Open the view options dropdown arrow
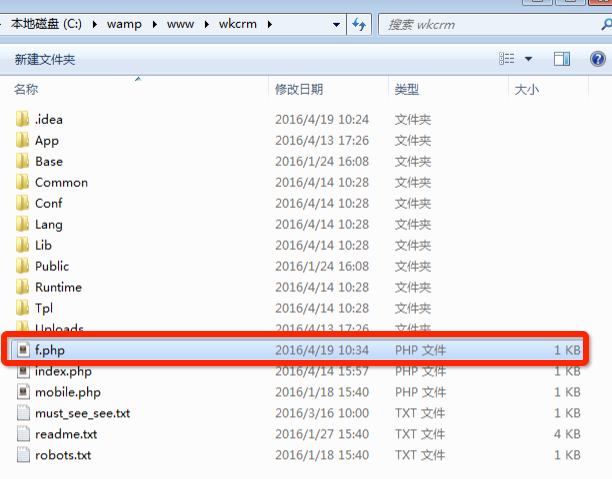 coord(528,59)
